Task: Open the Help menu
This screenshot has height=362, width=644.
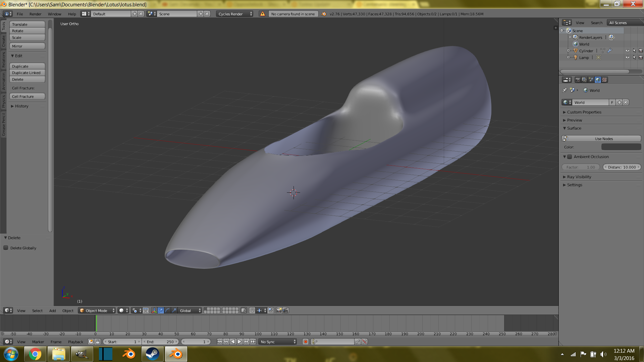Action: click(x=72, y=14)
